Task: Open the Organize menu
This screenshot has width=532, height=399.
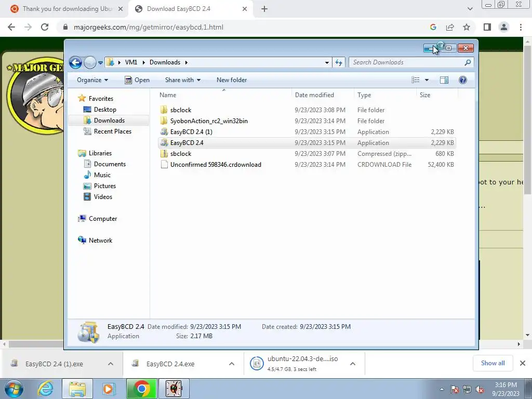Action: point(92,80)
